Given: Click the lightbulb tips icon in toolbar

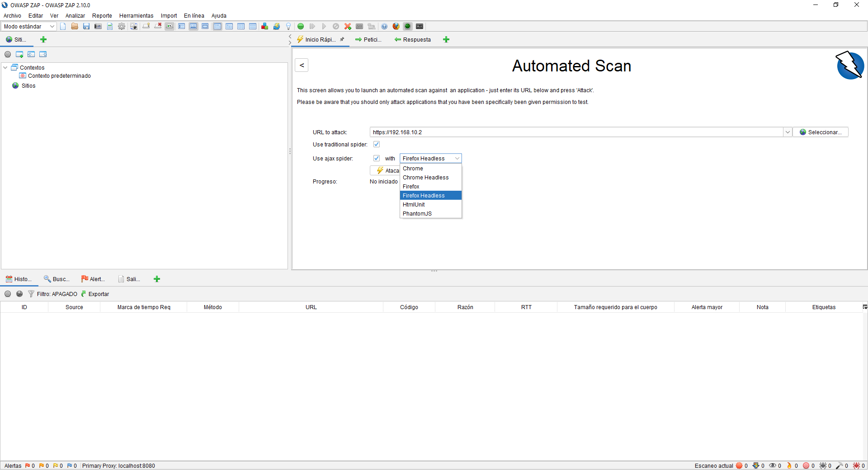Looking at the screenshot, I should coord(288,26).
